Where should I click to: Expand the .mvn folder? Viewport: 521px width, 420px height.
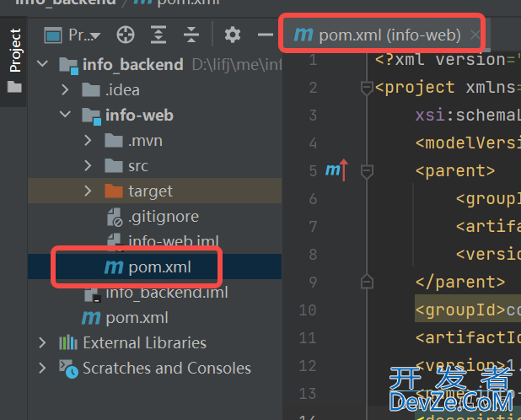pyautogui.click(x=88, y=140)
